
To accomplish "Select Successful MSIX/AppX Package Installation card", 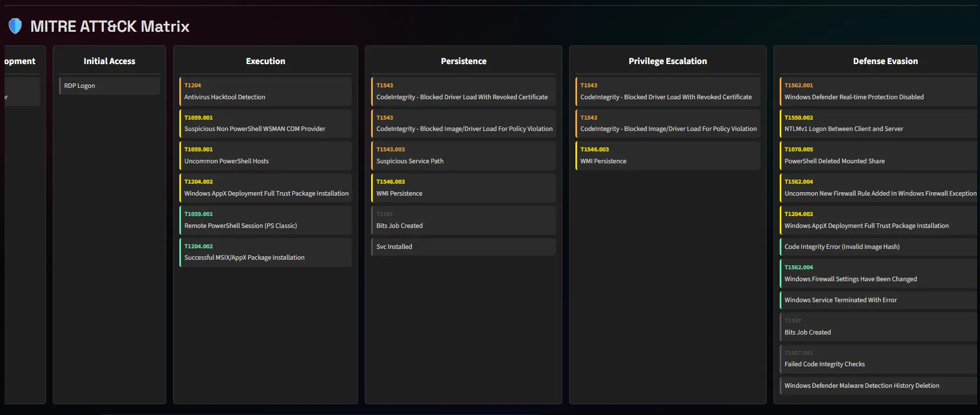I will click(x=265, y=252).
